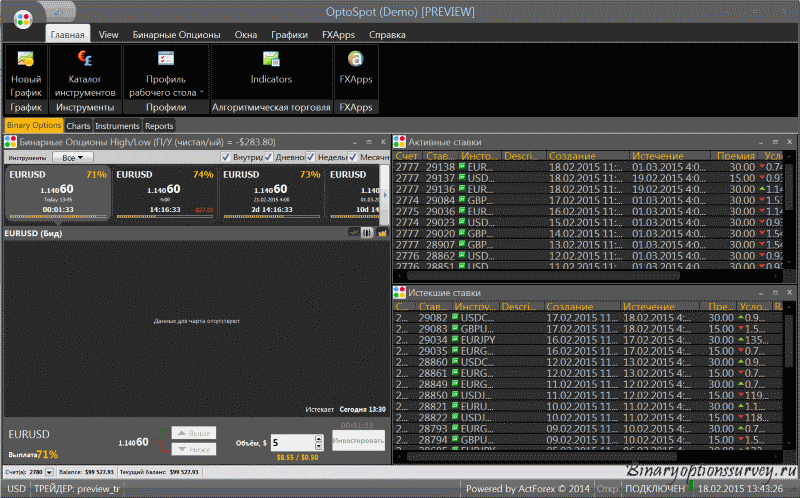Click the green connection status indicator
Screen dimensions: 800x498
click(691, 485)
